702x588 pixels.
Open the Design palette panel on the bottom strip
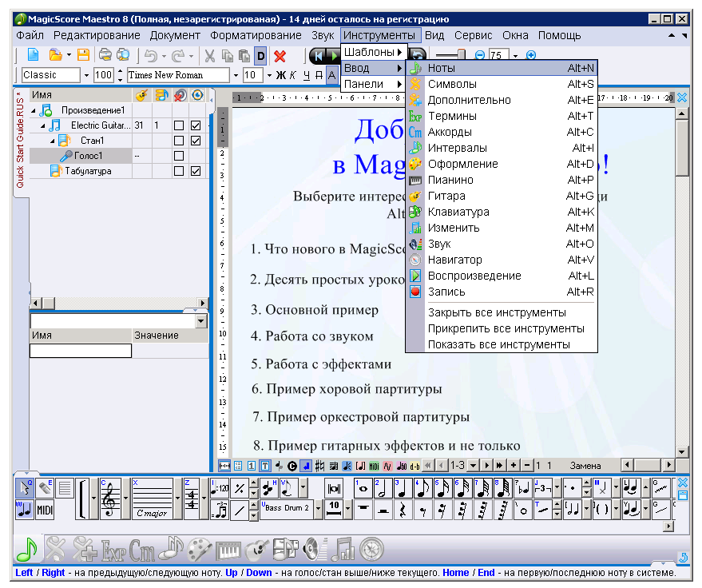[x=200, y=550]
